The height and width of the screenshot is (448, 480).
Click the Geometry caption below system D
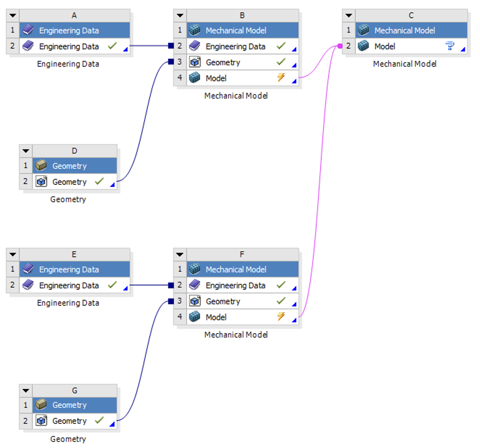(x=68, y=199)
